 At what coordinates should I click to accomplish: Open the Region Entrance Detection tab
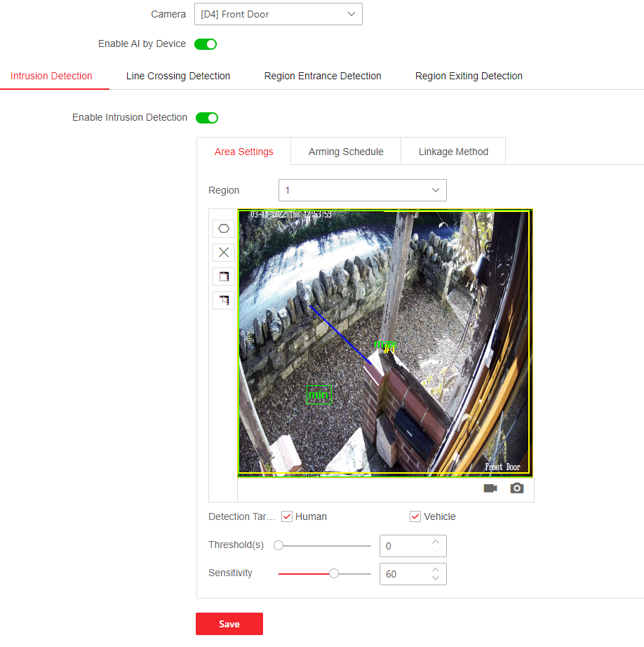(x=323, y=76)
